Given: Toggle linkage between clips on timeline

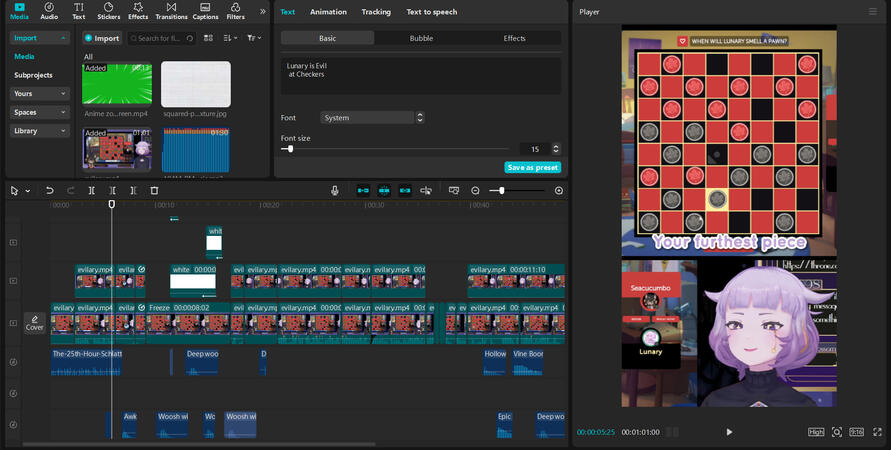Looking at the screenshot, I should [405, 190].
